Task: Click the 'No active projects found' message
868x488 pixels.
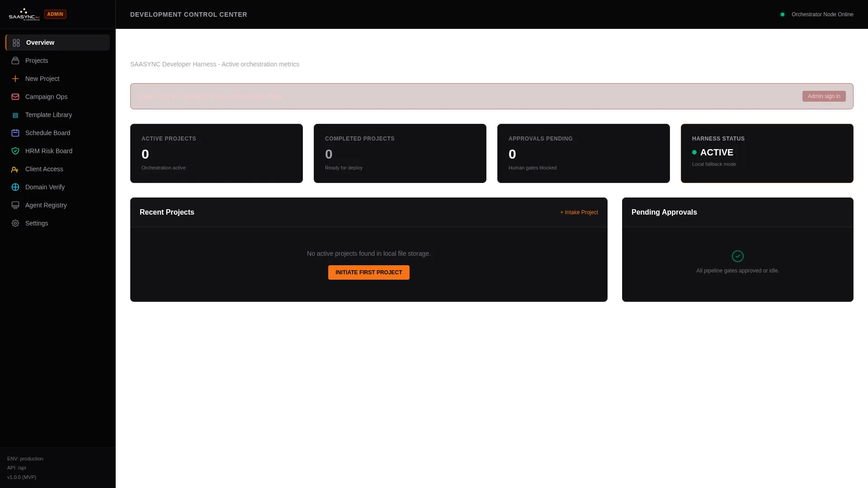Action: [x=369, y=253]
